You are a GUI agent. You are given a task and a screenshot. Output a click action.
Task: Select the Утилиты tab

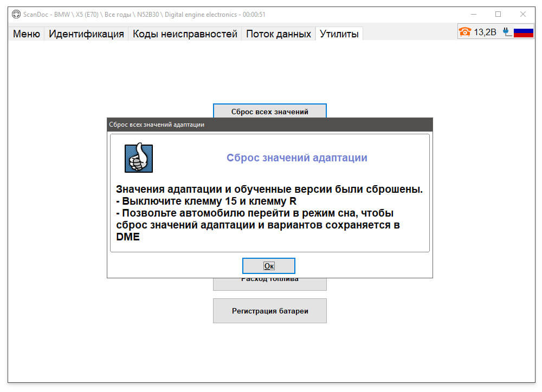point(339,34)
